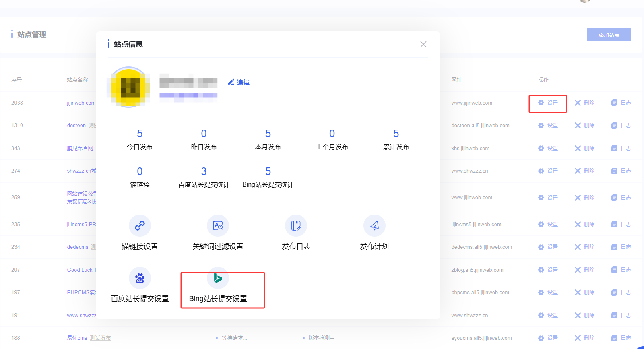View 日志 for jijincms5.jijinweb.com
The image size is (644, 349).
[621, 225]
